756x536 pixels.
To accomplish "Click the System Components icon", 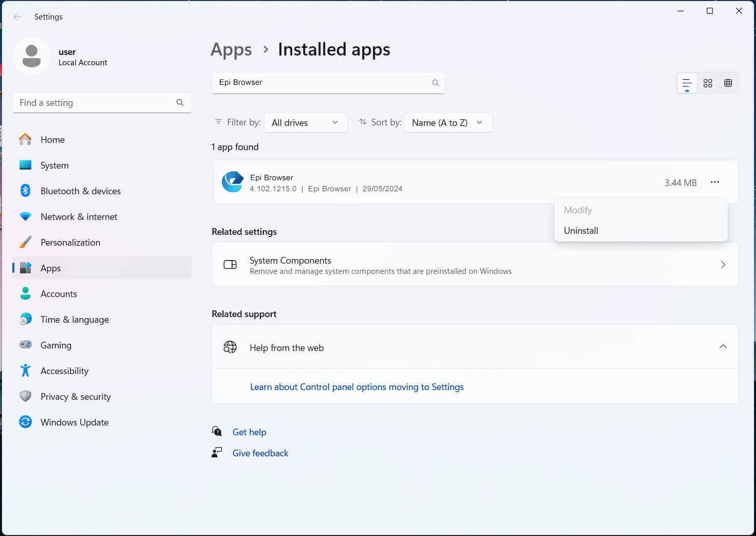I will [x=230, y=265].
